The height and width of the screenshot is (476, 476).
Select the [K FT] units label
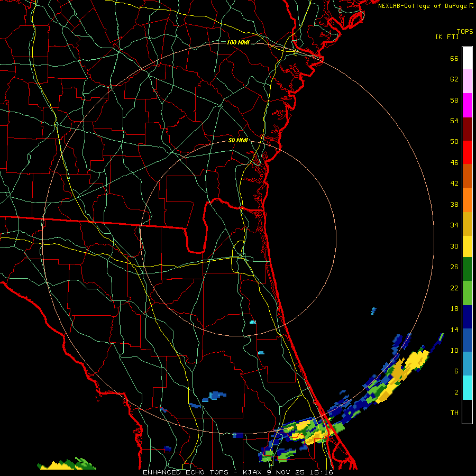pos(447,37)
